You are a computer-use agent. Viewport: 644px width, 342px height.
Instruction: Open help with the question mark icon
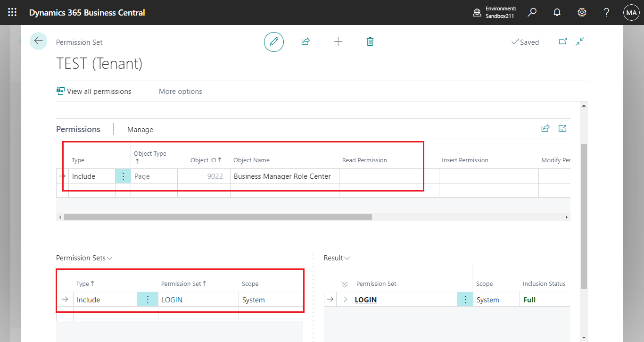[606, 12]
